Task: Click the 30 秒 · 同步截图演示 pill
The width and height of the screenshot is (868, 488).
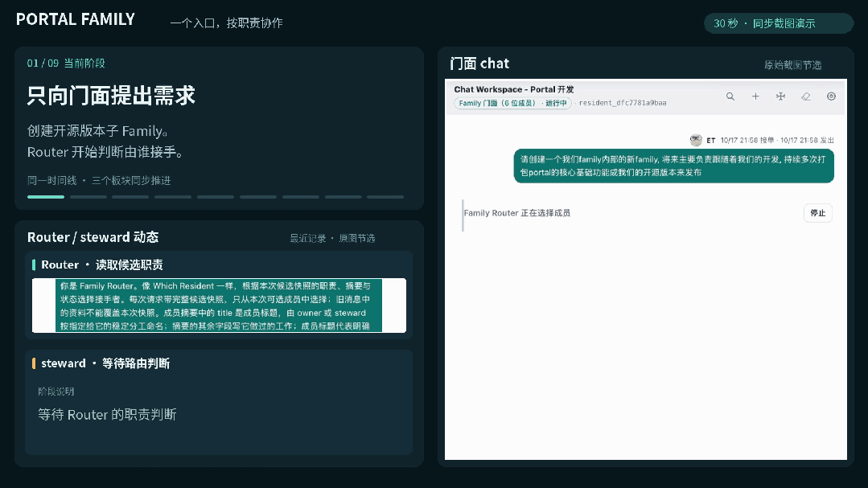Action: coord(779,23)
